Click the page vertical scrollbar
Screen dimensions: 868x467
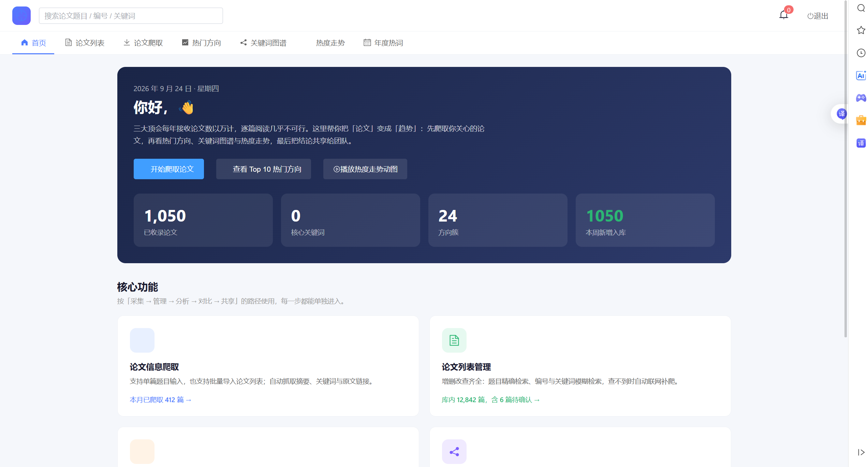pyautogui.click(x=846, y=169)
